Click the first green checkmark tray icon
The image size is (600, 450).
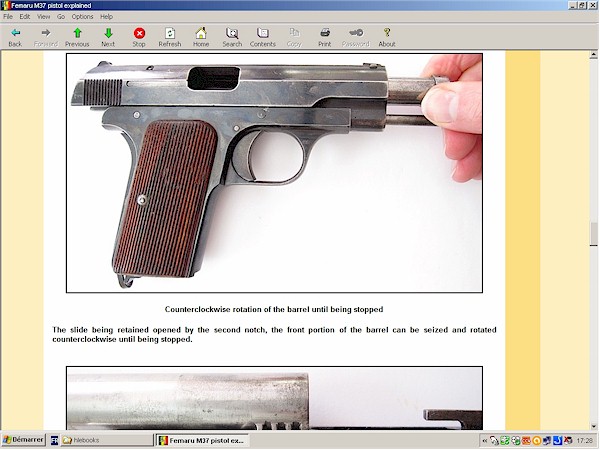(505, 441)
